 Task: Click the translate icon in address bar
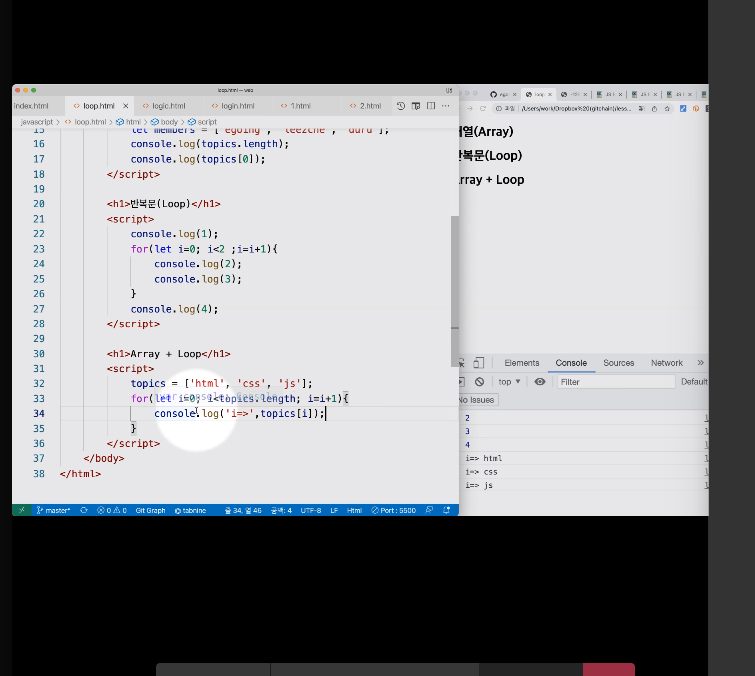pyautogui.click(x=642, y=109)
